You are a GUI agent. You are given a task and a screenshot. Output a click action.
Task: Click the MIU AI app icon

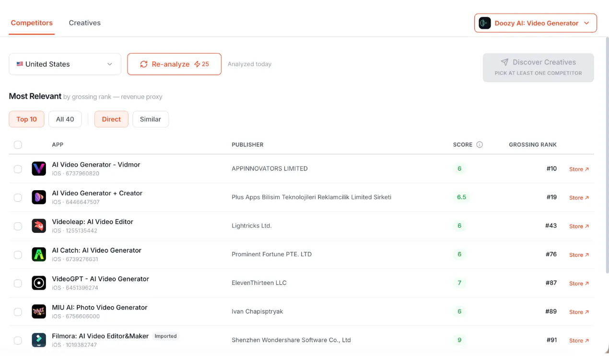click(39, 311)
